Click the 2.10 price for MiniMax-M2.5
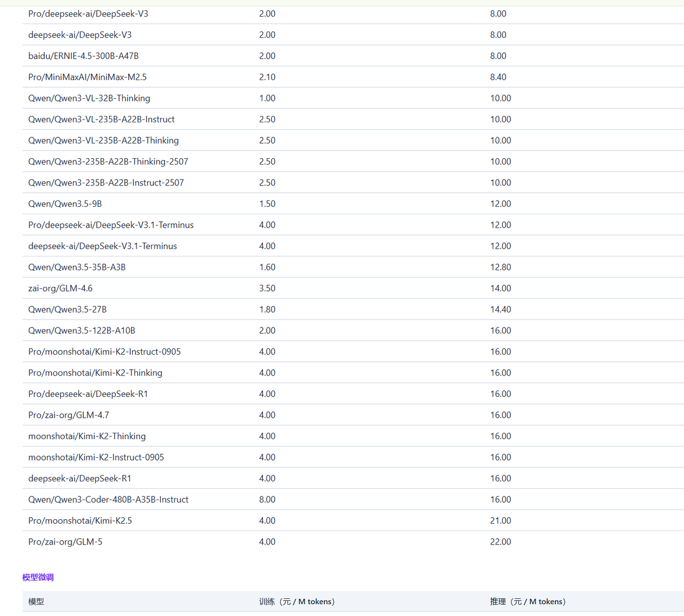Image resolution: width=684 pixels, height=616 pixels. pyautogui.click(x=267, y=77)
